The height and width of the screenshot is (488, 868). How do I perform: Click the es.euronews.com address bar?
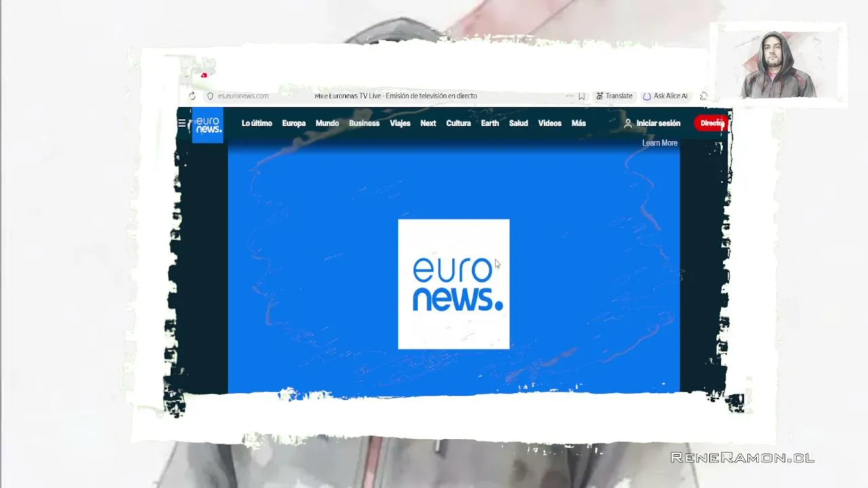click(x=243, y=96)
